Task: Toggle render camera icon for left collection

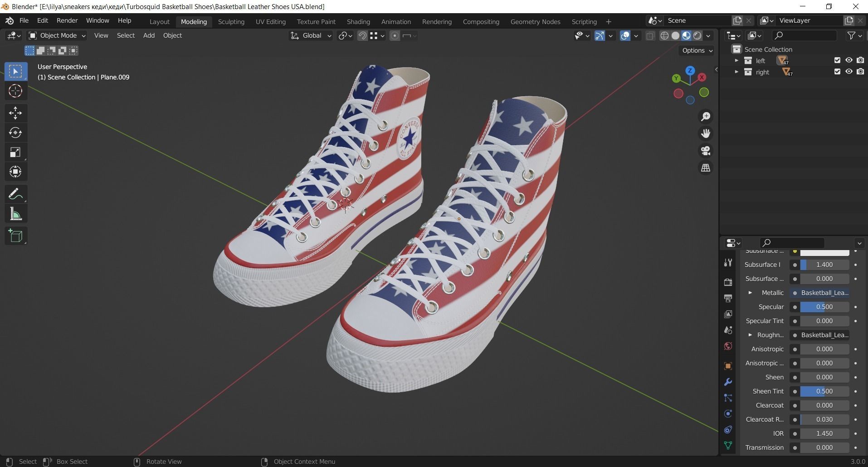Action: pos(860,60)
